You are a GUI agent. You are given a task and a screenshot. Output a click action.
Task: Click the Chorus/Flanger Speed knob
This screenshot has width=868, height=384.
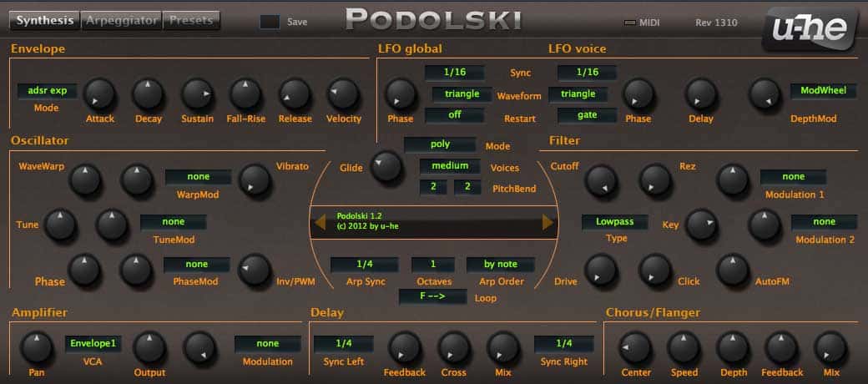coord(684,346)
